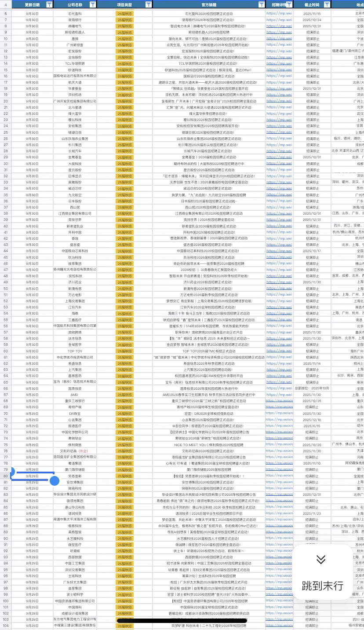Select company cell 华夏基金

coord(75,88)
